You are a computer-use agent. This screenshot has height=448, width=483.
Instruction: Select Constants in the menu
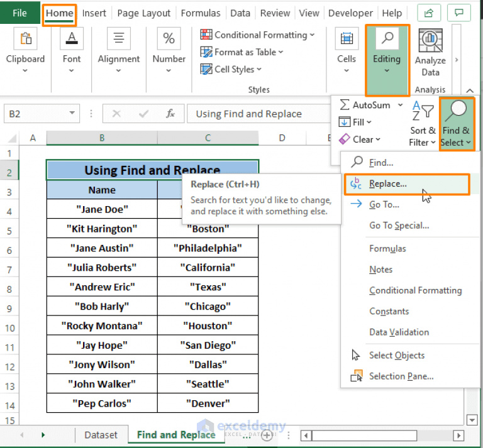pos(411,311)
